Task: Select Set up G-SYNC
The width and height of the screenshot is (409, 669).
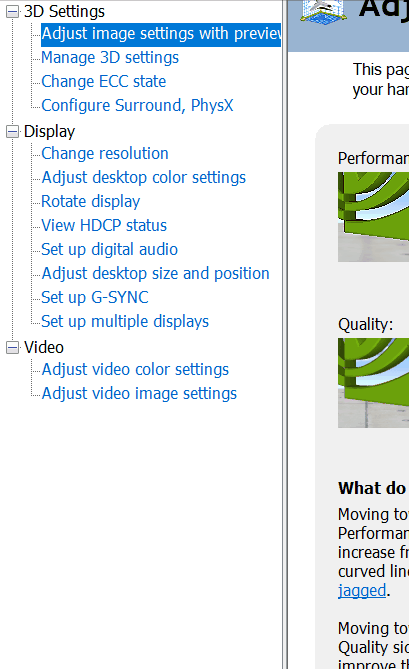Action: pyautogui.click(x=95, y=297)
